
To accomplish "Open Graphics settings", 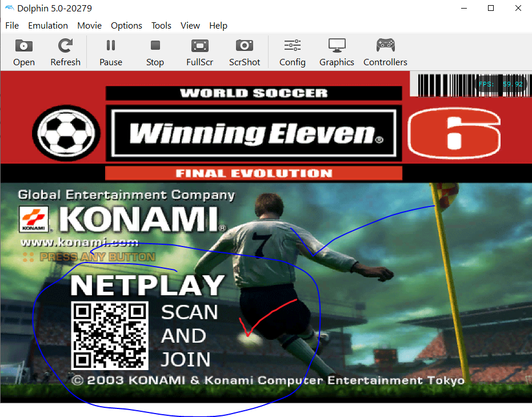I will 337,52.
